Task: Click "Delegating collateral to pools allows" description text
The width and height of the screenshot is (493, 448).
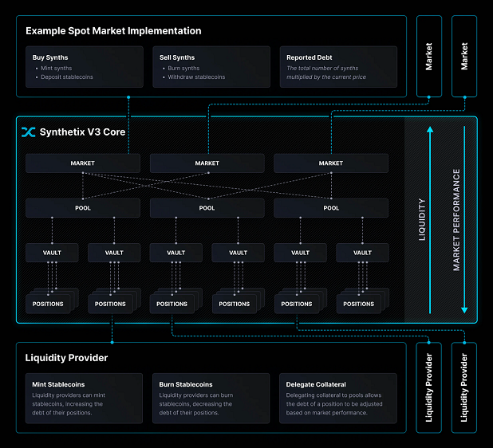Action: click(333, 395)
